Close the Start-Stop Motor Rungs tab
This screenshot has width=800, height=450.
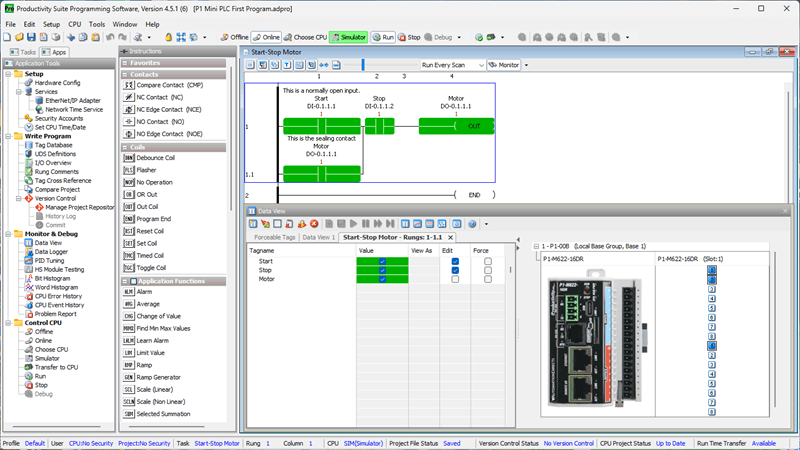[x=451, y=238]
